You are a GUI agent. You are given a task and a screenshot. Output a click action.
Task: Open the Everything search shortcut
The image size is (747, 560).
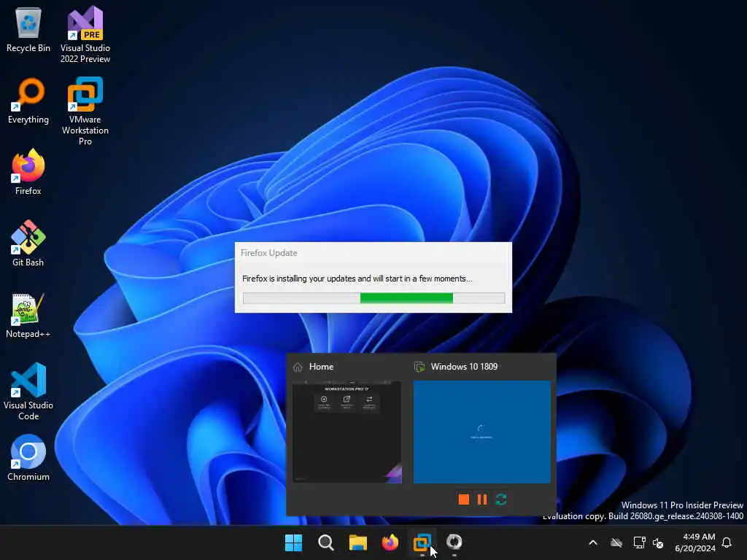pyautogui.click(x=28, y=101)
